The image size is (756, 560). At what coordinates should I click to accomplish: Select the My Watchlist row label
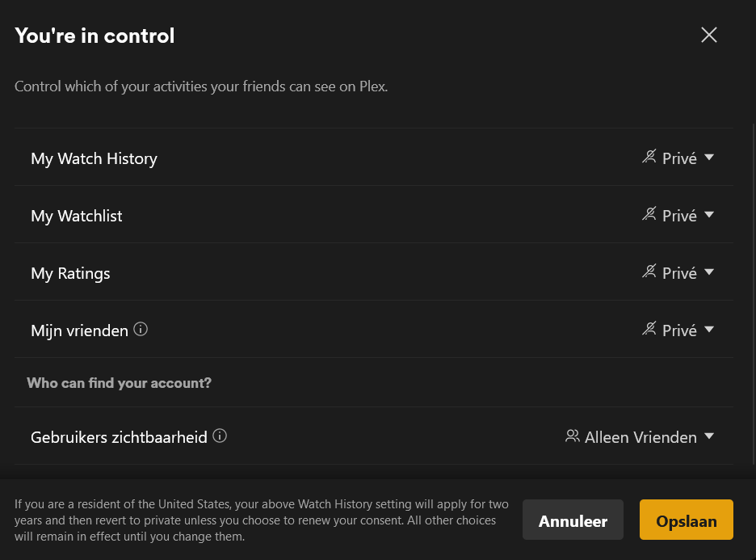coord(77,216)
